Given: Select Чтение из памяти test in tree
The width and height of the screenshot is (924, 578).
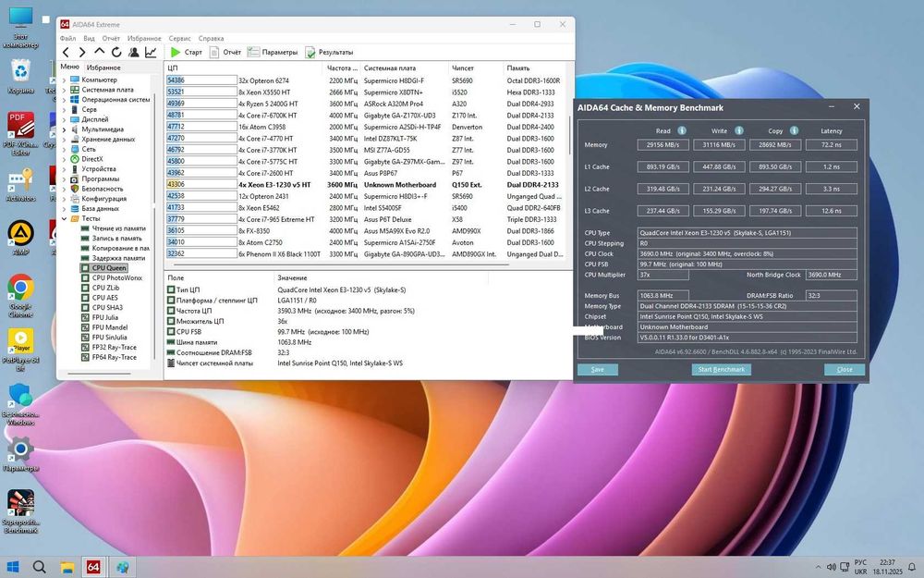Looking at the screenshot, I should [x=113, y=228].
